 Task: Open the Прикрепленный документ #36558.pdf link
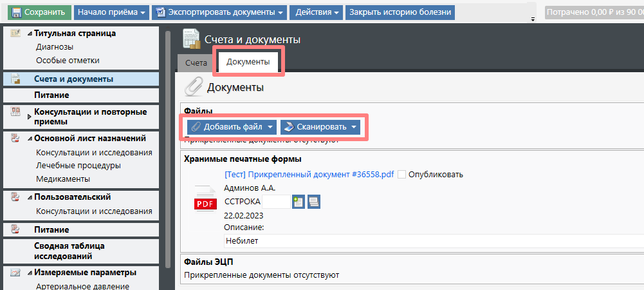coord(309,175)
